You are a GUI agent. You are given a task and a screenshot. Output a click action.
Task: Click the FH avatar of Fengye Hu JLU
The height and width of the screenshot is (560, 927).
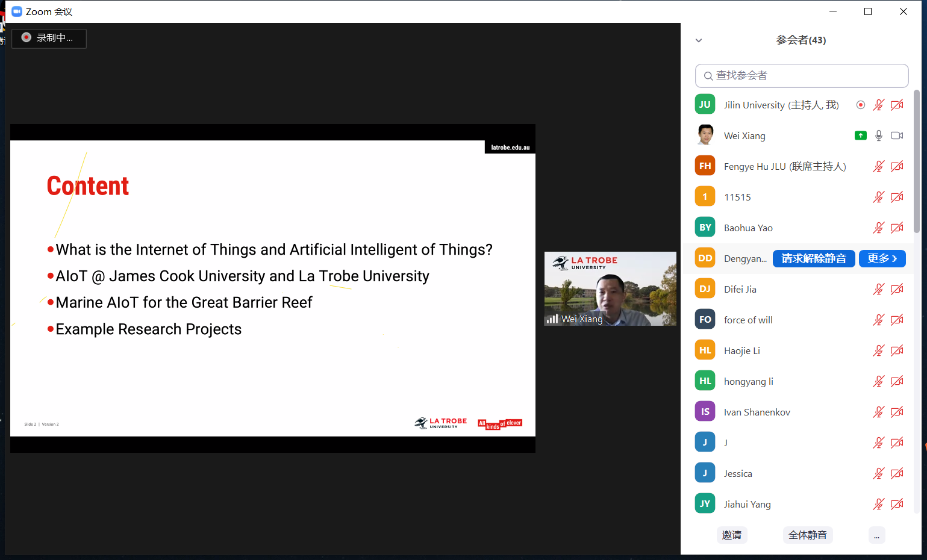[705, 166]
